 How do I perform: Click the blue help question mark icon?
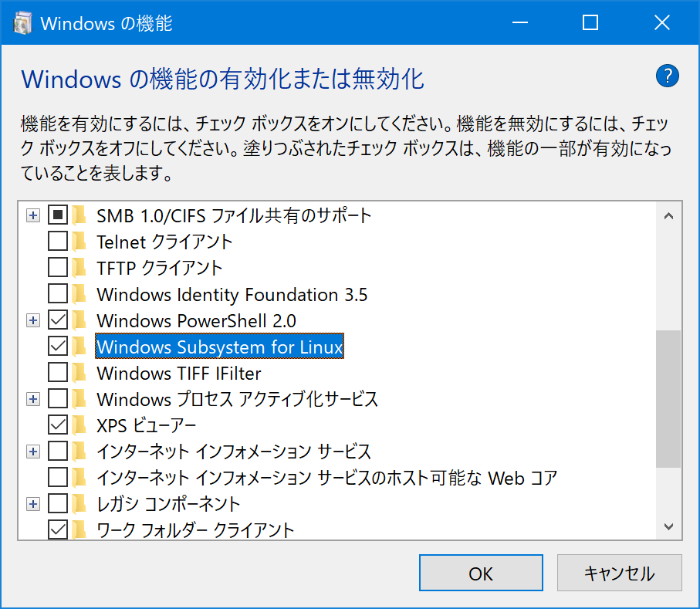click(x=668, y=76)
